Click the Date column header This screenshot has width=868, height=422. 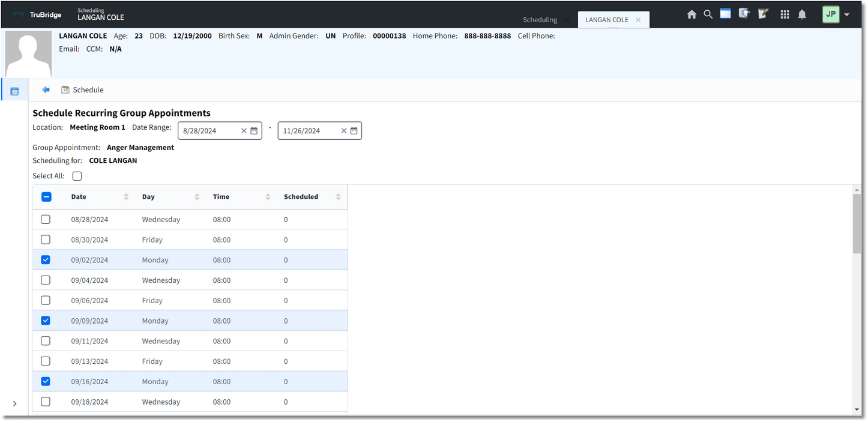click(x=79, y=197)
